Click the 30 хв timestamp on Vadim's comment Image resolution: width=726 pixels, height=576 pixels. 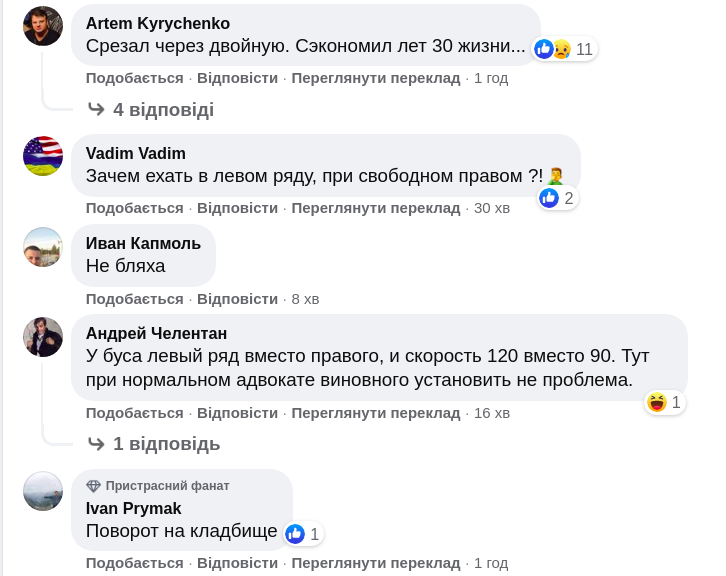491,208
